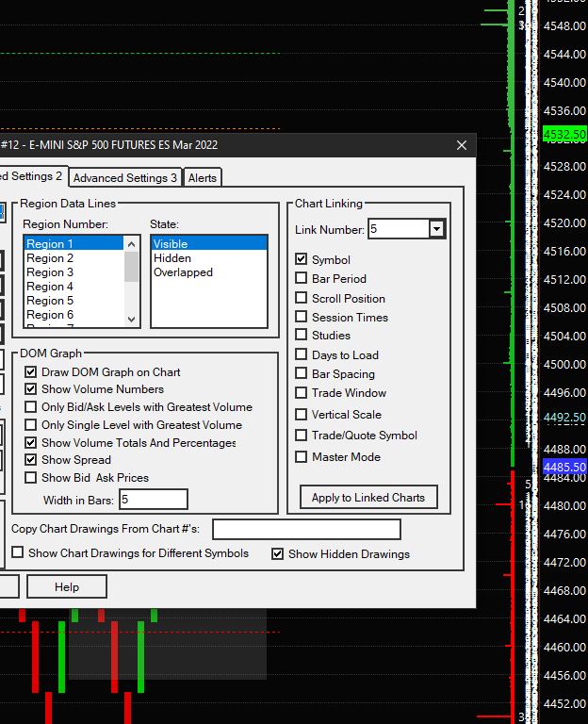Image resolution: width=588 pixels, height=724 pixels.
Task: Enable Master Mode checkbox
Action: (x=302, y=457)
